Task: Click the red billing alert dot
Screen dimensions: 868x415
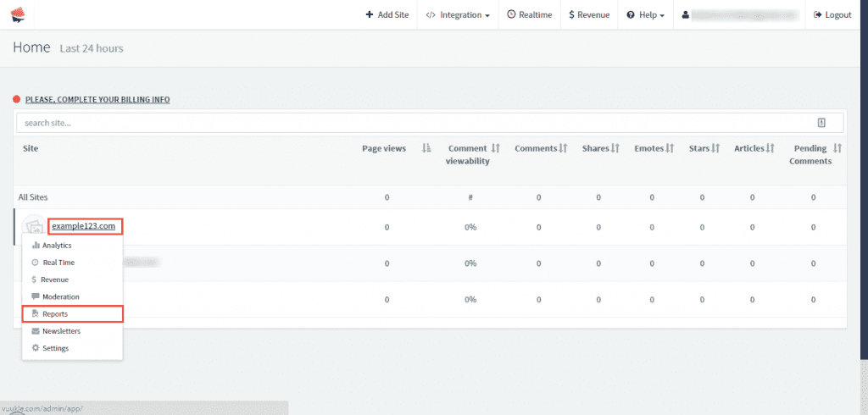Action: click(x=17, y=100)
